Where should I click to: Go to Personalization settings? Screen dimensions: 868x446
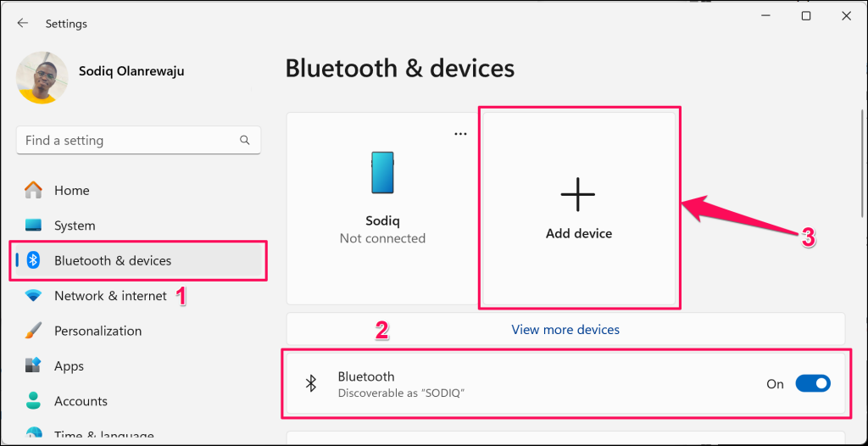click(x=97, y=331)
